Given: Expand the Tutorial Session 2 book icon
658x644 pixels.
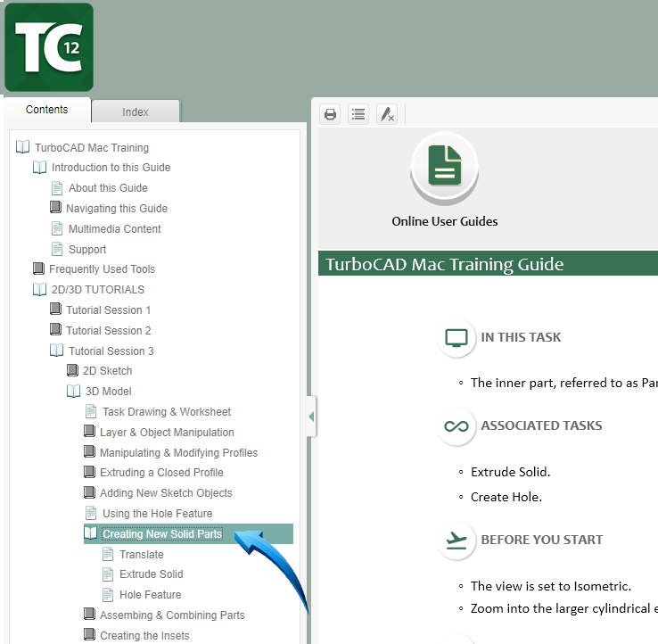Looking at the screenshot, I should tap(55, 329).
